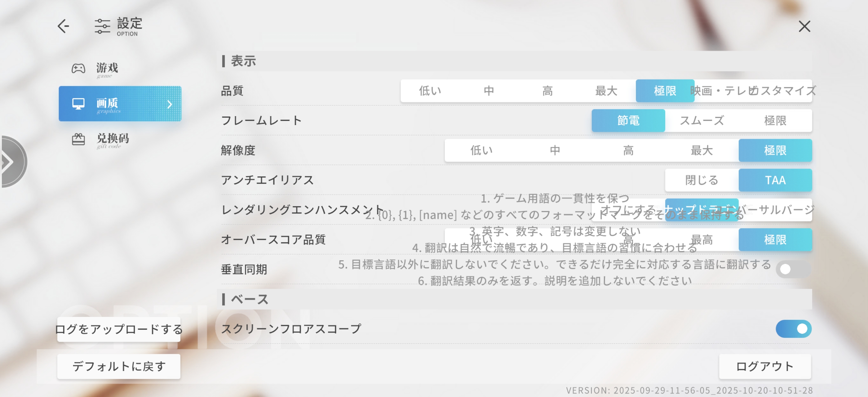Expand the side panel arrow on left edge
Viewport: 868px width, 397px height.
click(10, 162)
